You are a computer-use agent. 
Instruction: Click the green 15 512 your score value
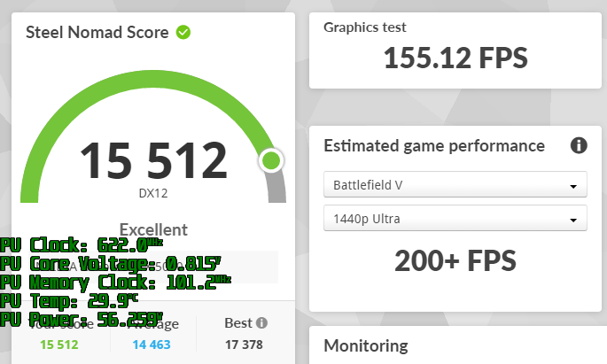(59, 345)
